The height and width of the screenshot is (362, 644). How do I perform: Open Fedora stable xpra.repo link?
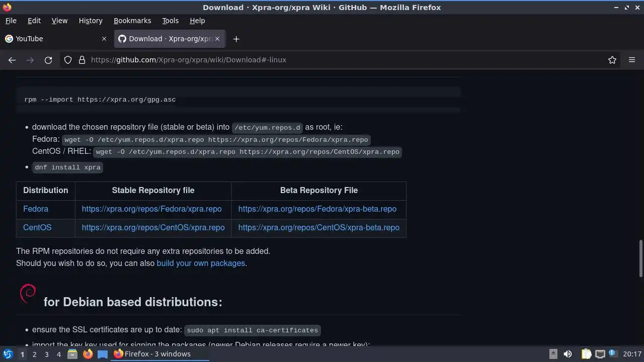[x=151, y=209]
